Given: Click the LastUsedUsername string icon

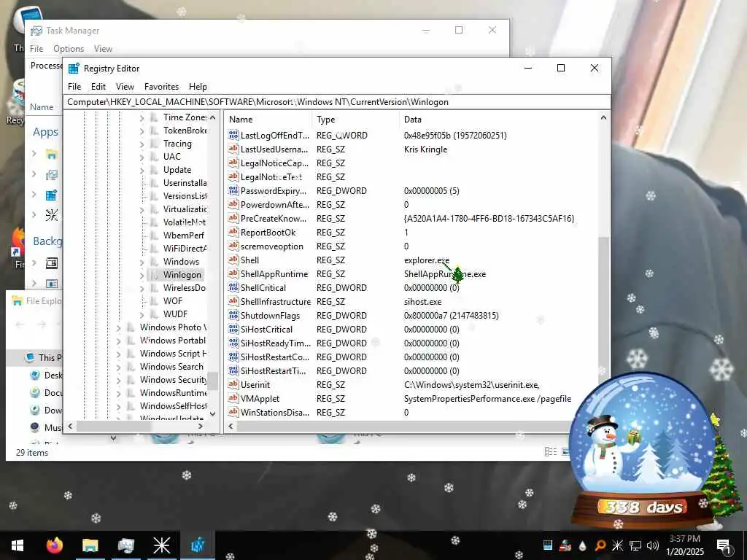Looking at the screenshot, I should pyautogui.click(x=233, y=149).
